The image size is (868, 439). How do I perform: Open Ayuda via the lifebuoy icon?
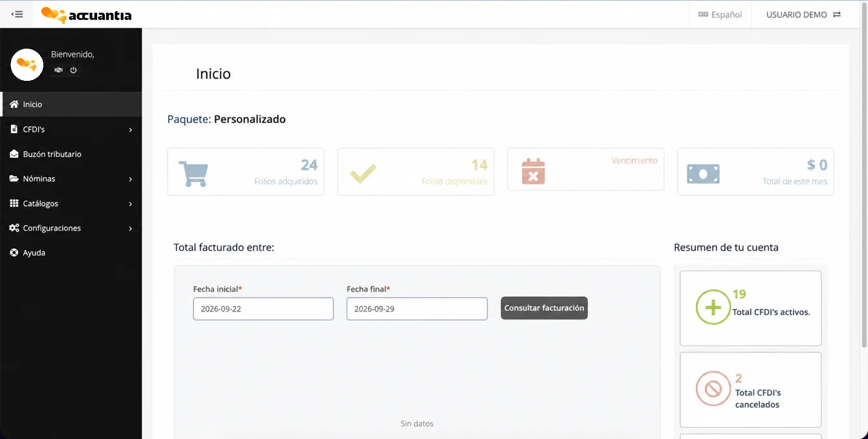[x=14, y=252]
